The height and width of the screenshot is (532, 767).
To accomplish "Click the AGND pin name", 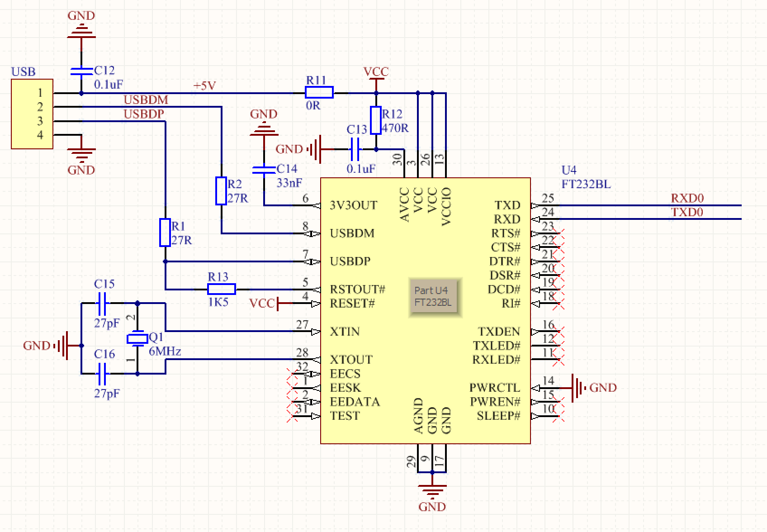I will click(x=418, y=415).
